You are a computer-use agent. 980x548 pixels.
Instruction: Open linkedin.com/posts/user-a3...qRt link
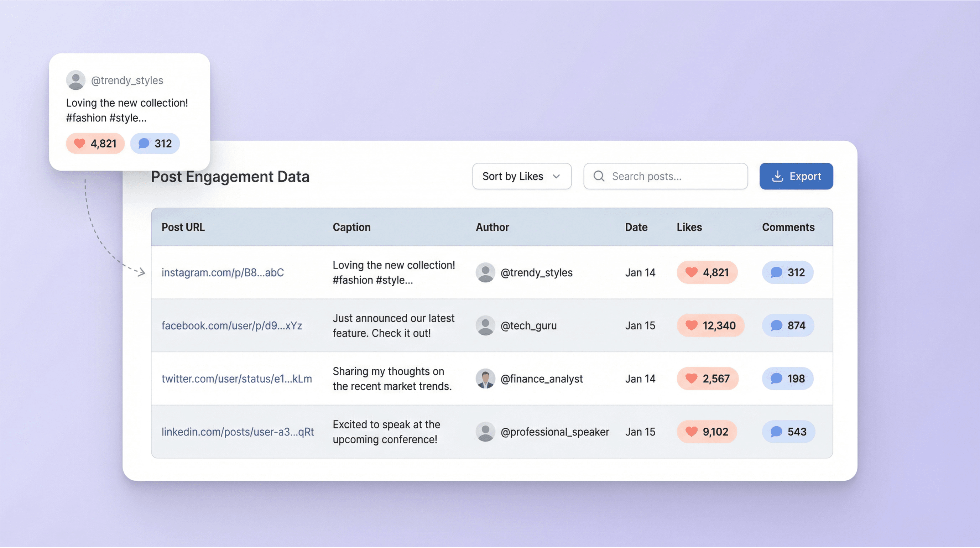pyautogui.click(x=238, y=432)
